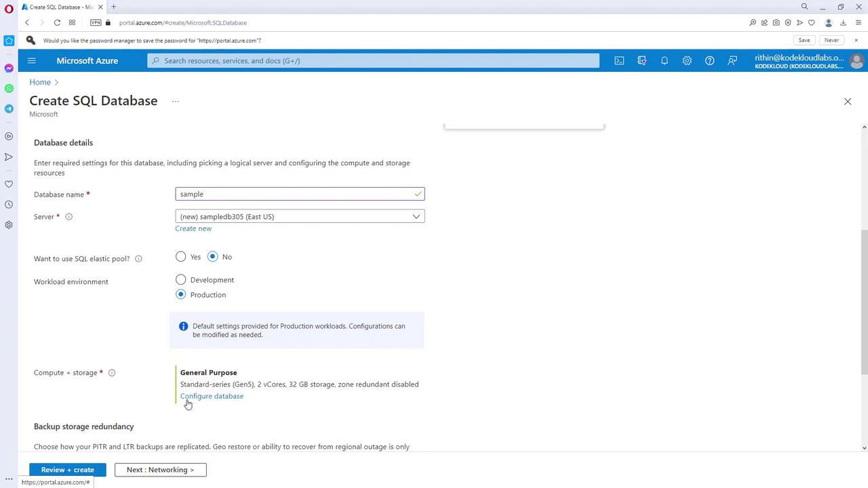Click the SQL elastic pool info icon
The image size is (868, 488).
pyautogui.click(x=138, y=259)
